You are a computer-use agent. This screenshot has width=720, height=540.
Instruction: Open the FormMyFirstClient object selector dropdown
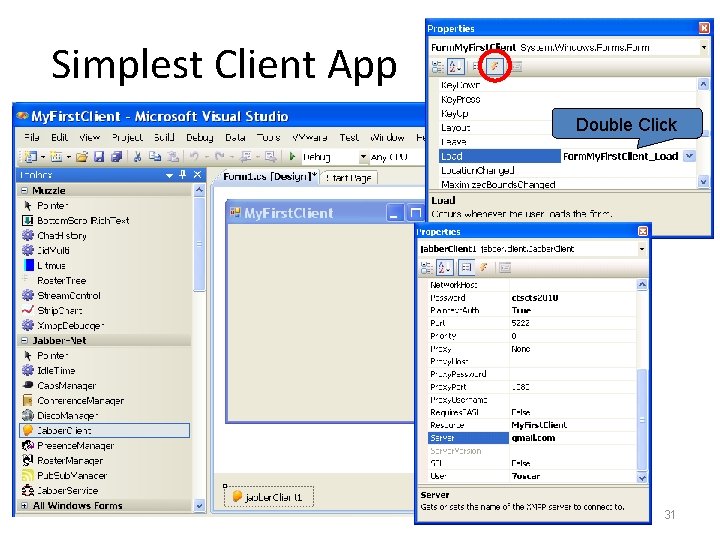point(703,47)
